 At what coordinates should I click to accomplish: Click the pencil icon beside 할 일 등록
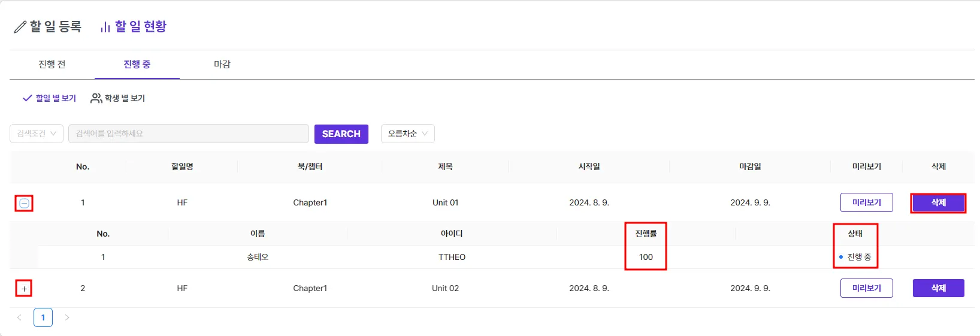(20, 27)
